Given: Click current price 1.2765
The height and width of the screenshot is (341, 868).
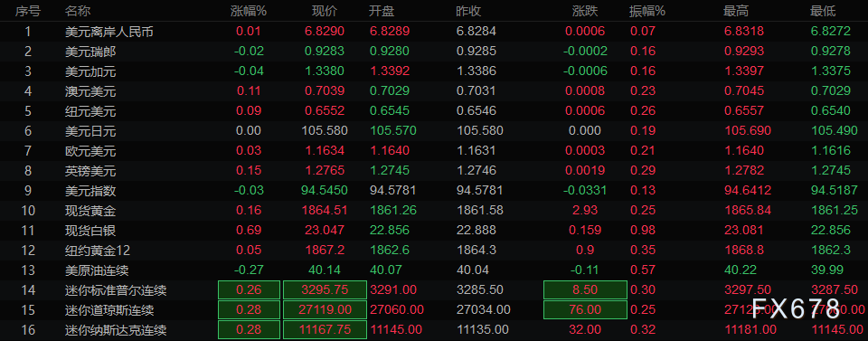Looking at the screenshot, I should pos(325,170).
